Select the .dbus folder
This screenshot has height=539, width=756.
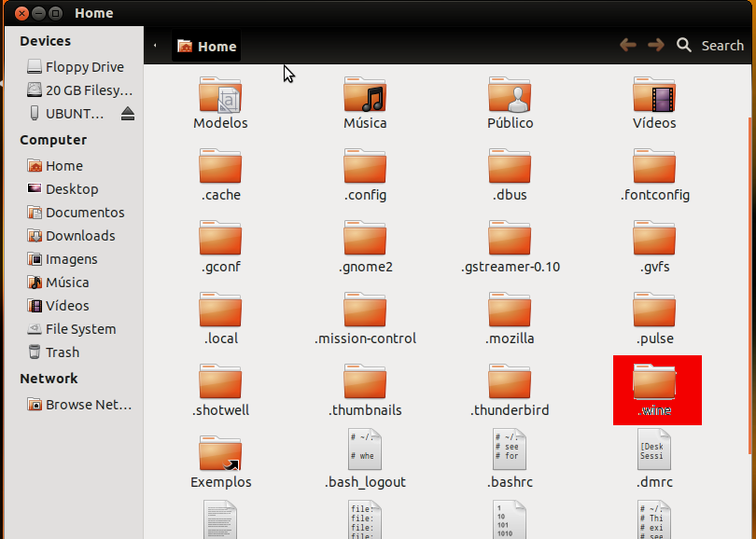pos(510,175)
